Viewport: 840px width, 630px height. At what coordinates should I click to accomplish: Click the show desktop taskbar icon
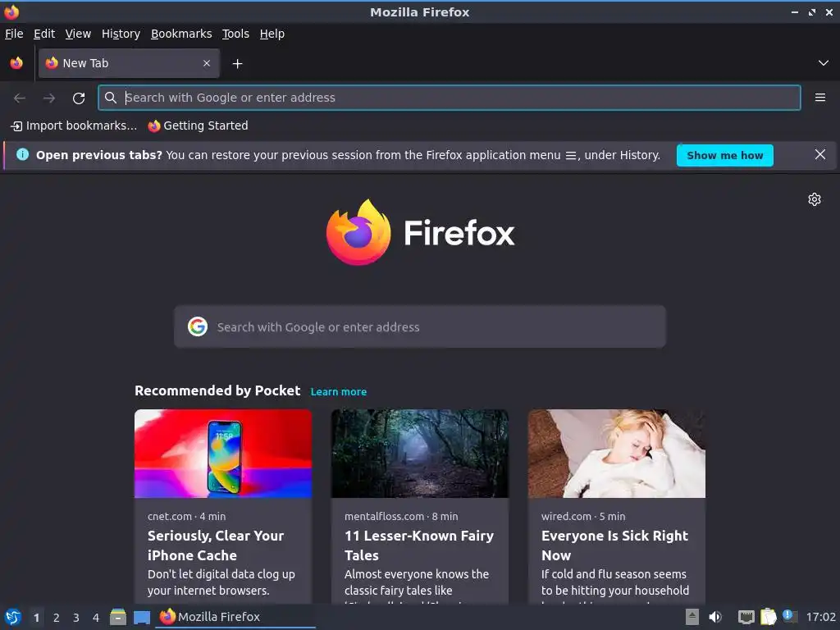coord(141,618)
